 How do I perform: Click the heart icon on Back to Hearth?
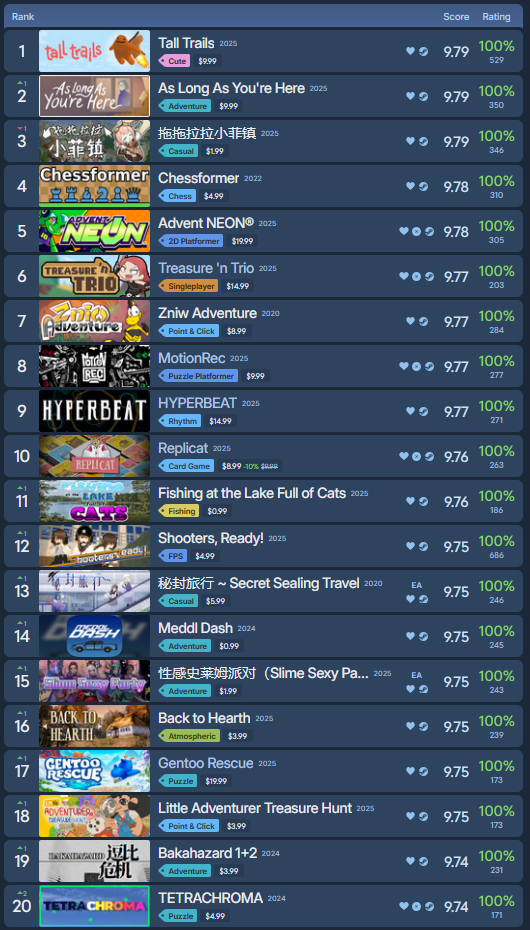[x=410, y=726]
